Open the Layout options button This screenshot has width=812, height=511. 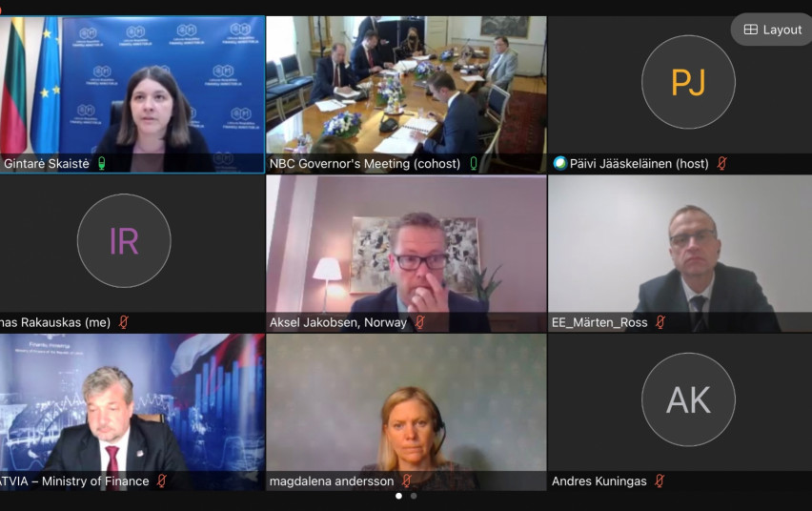coord(773,30)
